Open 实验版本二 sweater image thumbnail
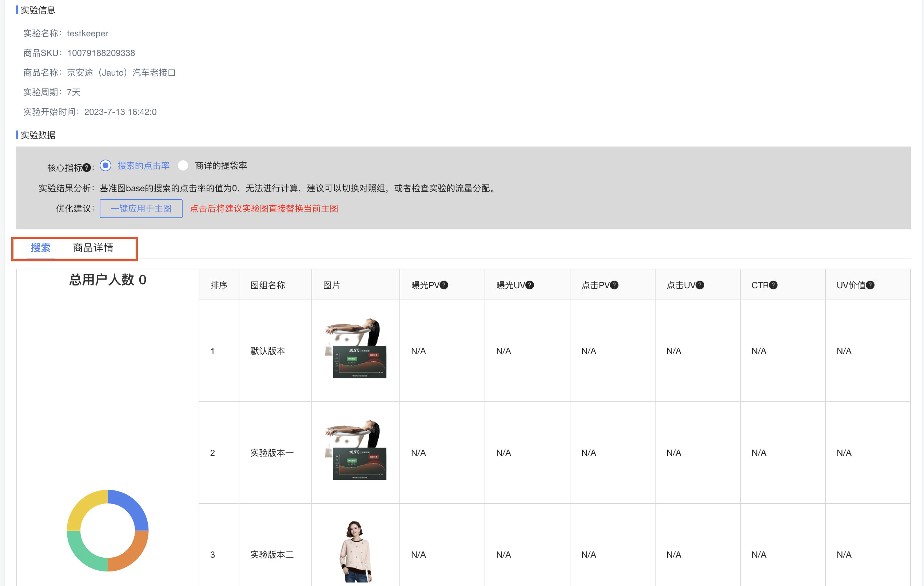Image resolution: width=924 pixels, height=586 pixels. click(x=356, y=551)
